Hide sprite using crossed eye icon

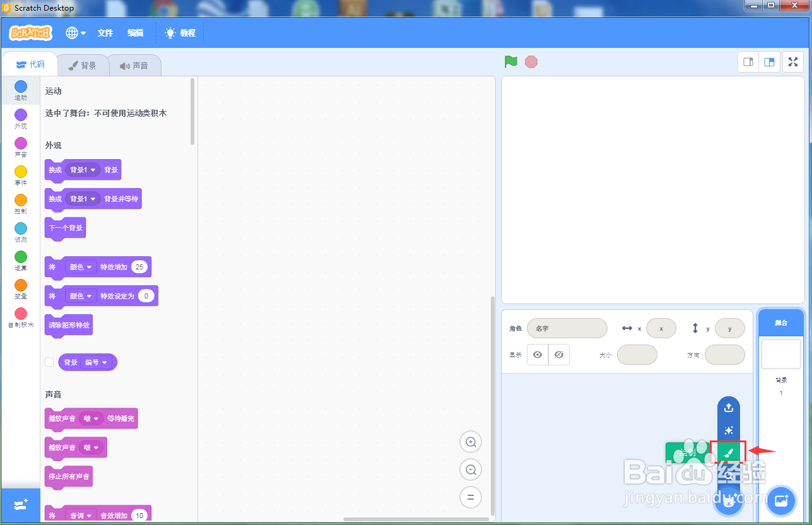pyautogui.click(x=559, y=355)
